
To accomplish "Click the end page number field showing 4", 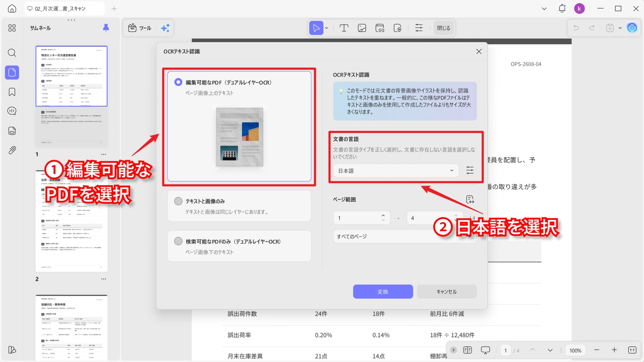I will (435, 218).
